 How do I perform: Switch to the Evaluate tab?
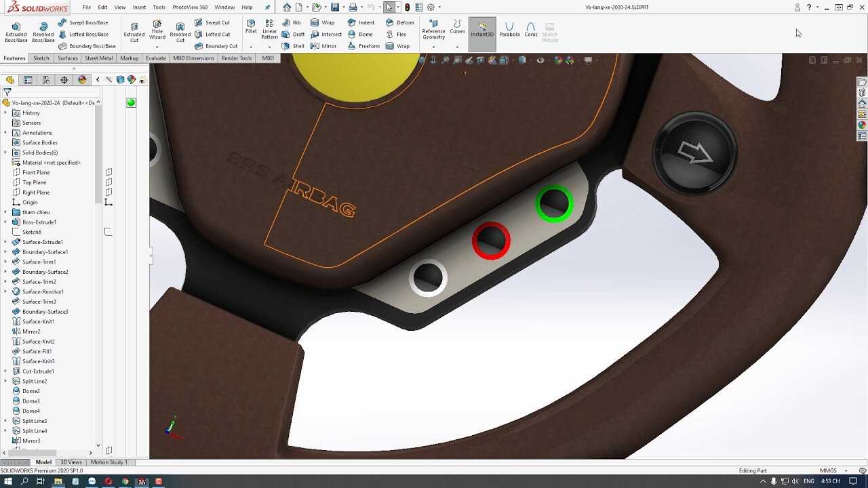tap(156, 58)
